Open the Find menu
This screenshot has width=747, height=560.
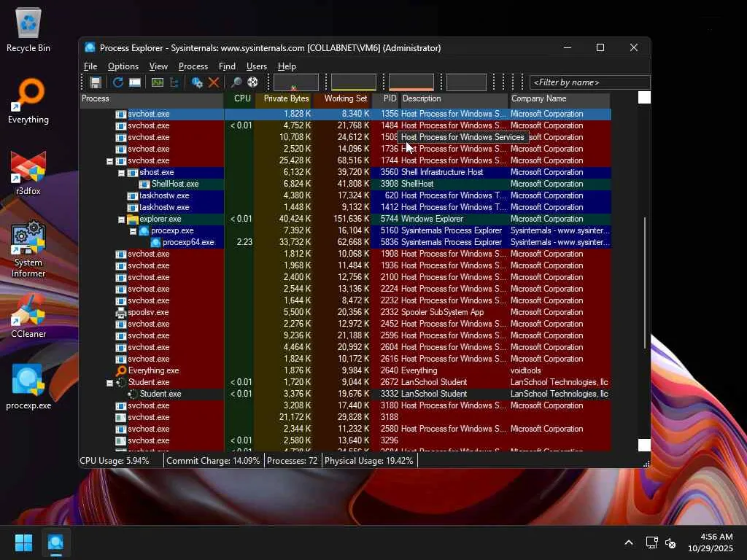point(227,66)
